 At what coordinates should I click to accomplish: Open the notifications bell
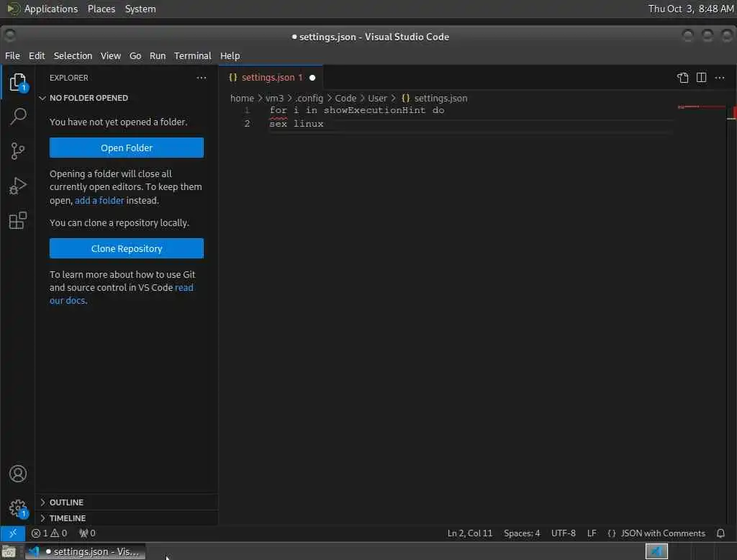[x=720, y=533]
